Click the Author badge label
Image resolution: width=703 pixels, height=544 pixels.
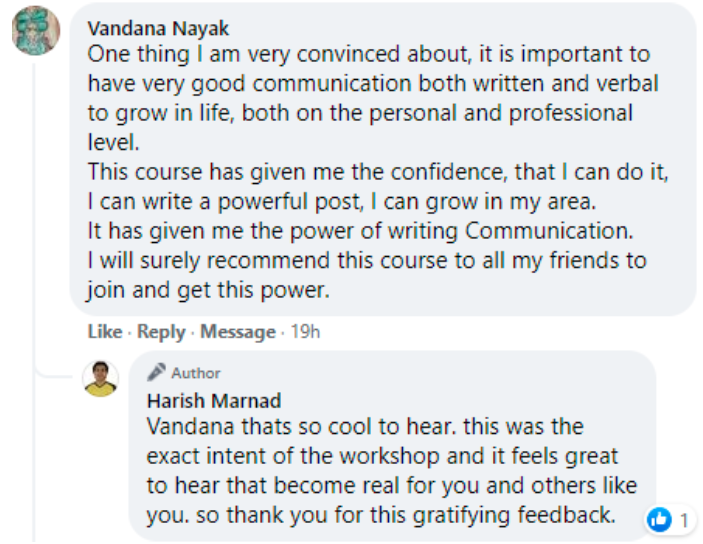[195, 373]
